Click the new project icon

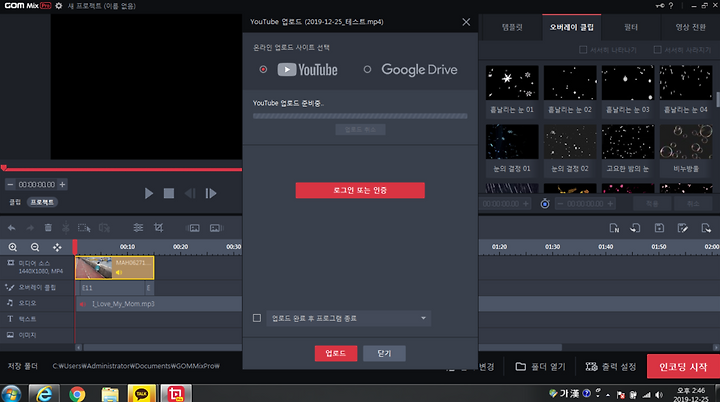(614, 228)
